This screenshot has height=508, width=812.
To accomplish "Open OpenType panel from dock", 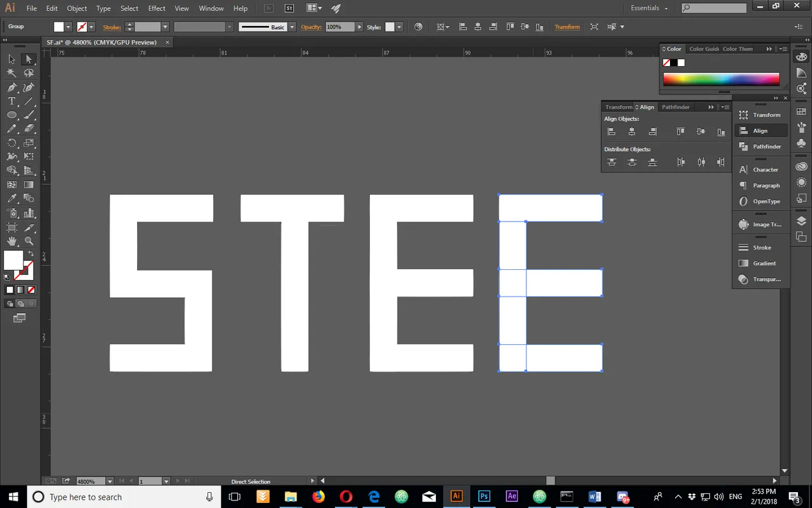I will 761,201.
